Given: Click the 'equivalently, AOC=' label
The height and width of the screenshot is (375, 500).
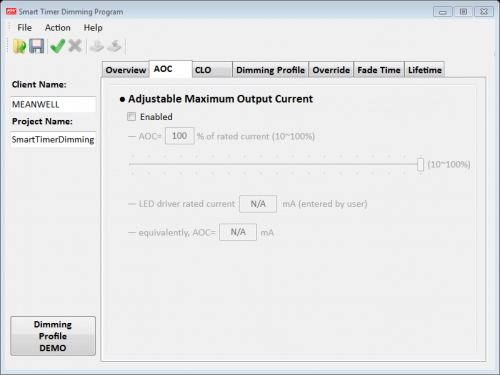Looking at the screenshot, I should click(x=177, y=232).
